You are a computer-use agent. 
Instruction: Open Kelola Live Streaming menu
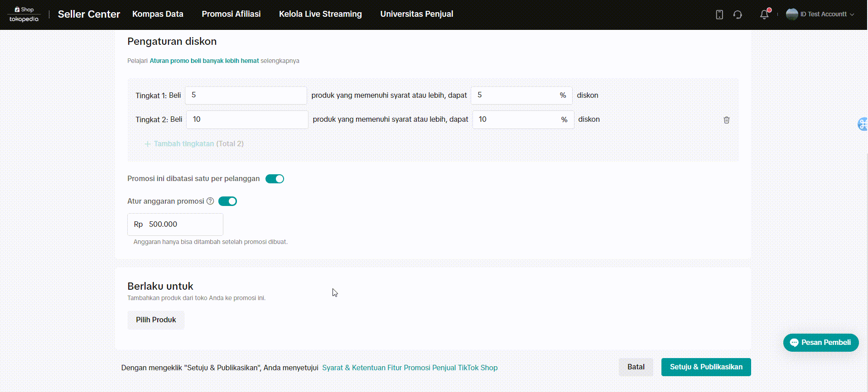(x=320, y=14)
